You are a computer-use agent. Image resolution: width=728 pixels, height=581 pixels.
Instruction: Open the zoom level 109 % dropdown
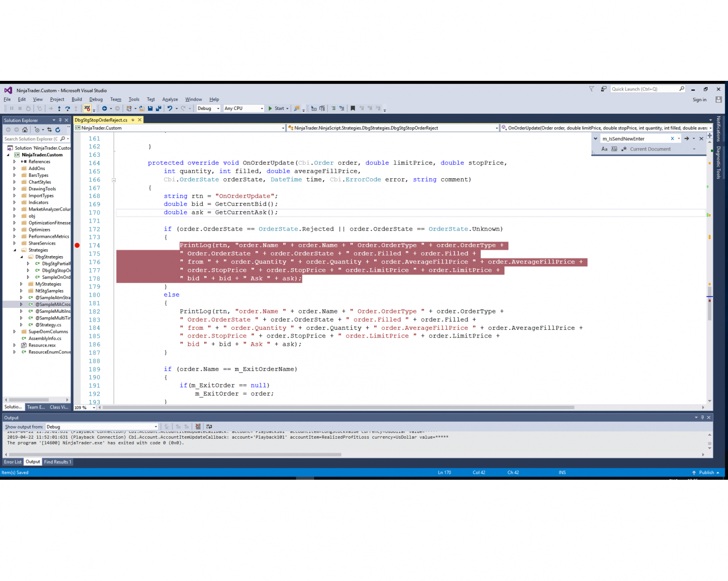point(85,408)
